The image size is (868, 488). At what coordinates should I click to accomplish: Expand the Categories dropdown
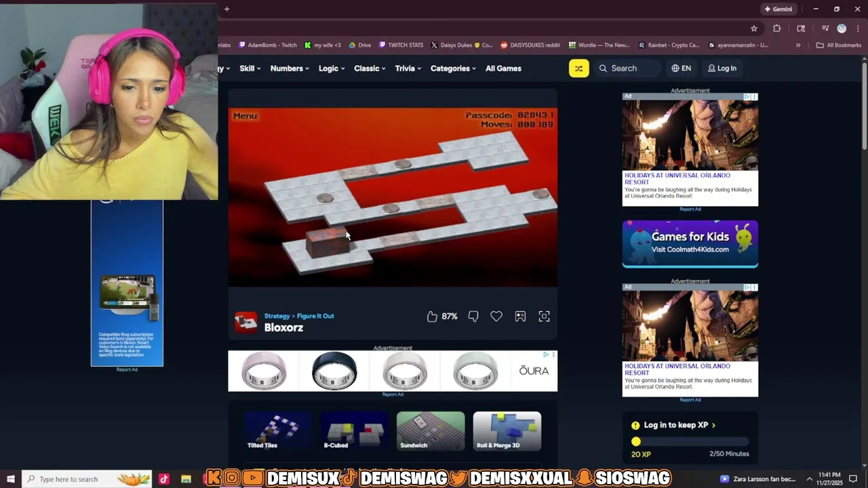click(453, 68)
